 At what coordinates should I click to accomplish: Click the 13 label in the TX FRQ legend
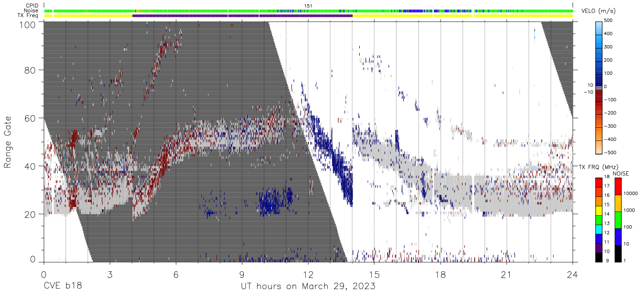tap(607, 224)
